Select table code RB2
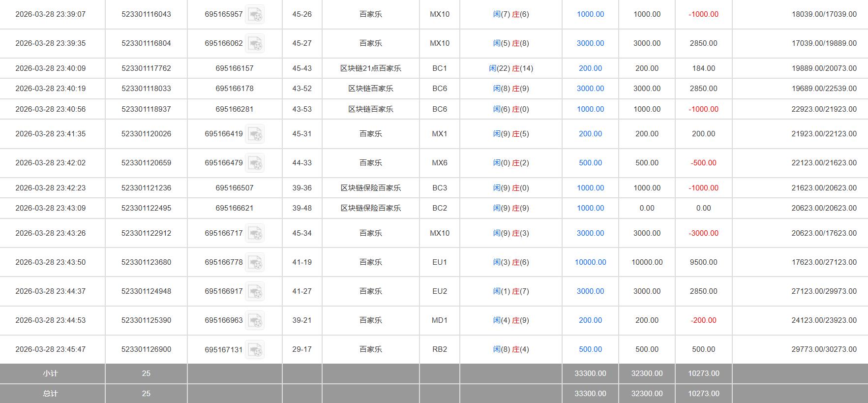The width and height of the screenshot is (868, 403). [x=440, y=349]
